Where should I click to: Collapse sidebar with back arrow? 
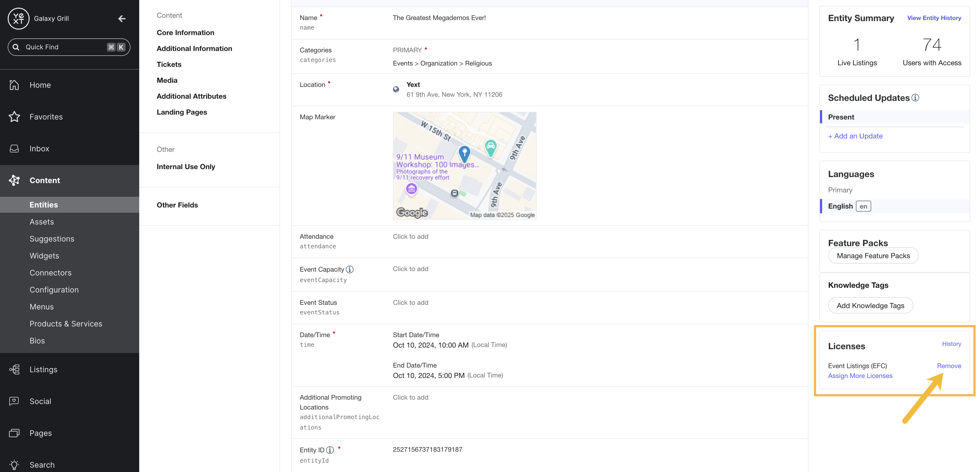pyautogui.click(x=122, y=19)
